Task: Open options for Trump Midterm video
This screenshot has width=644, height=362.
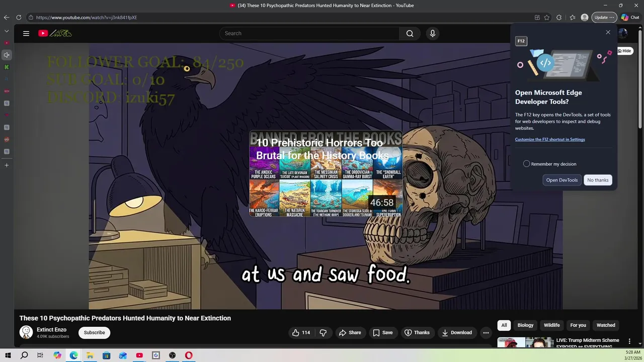Action: click(629, 341)
